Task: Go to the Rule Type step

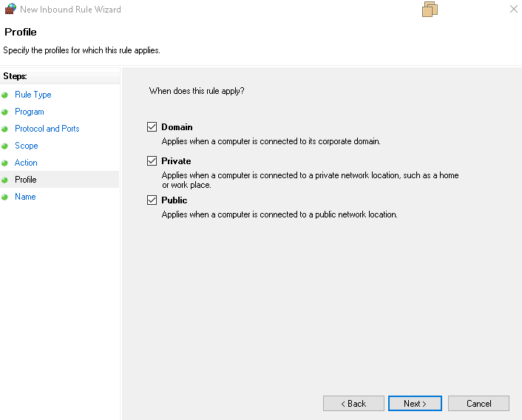Action: pos(33,95)
